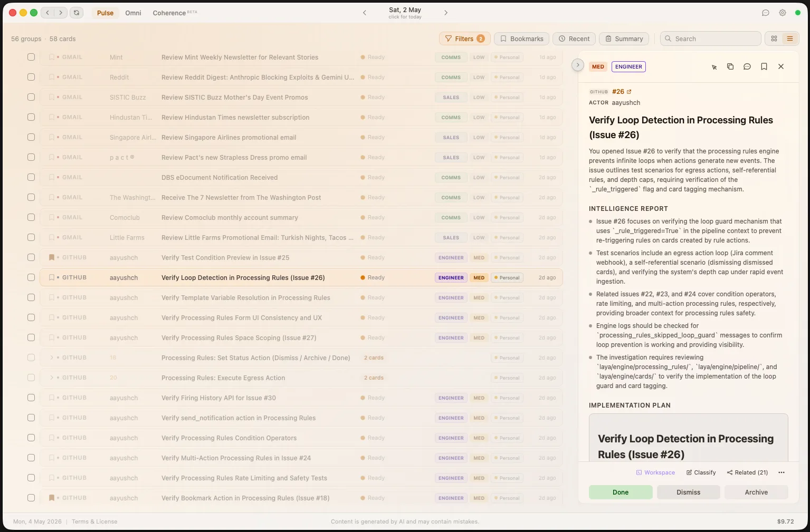Check the Review Mint Weekly Newsletter checkbox
This screenshot has width=810, height=532.
click(x=31, y=57)
